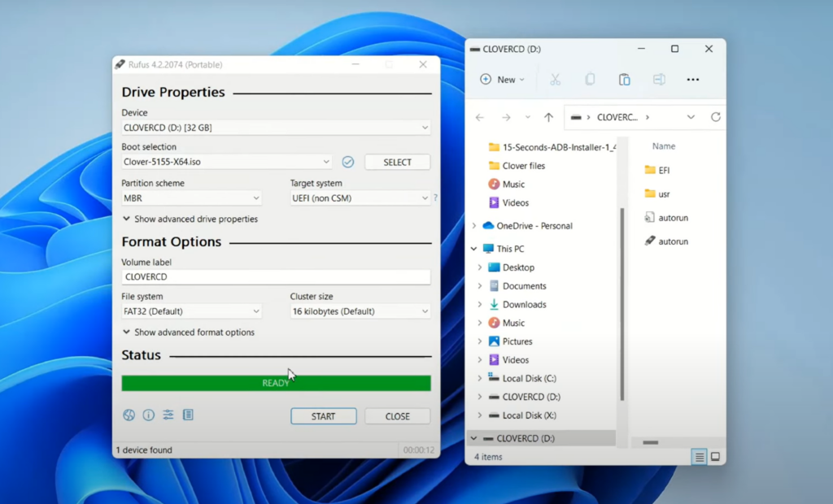Select Videos with expand arrow under This PC
The image size is (833, 504).
515,360
